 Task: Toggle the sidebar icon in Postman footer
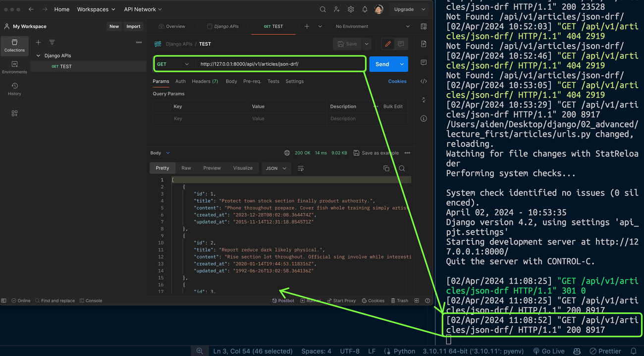4,300
